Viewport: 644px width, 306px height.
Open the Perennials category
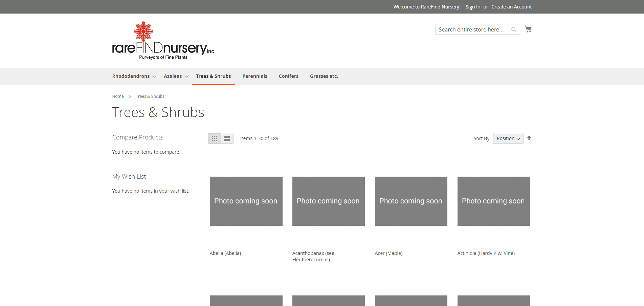[254, 76]
